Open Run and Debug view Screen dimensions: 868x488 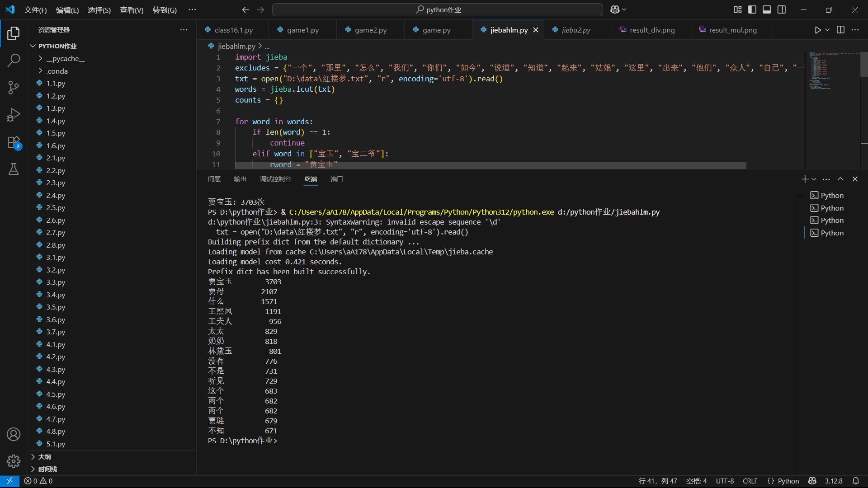tap(14, 115)
